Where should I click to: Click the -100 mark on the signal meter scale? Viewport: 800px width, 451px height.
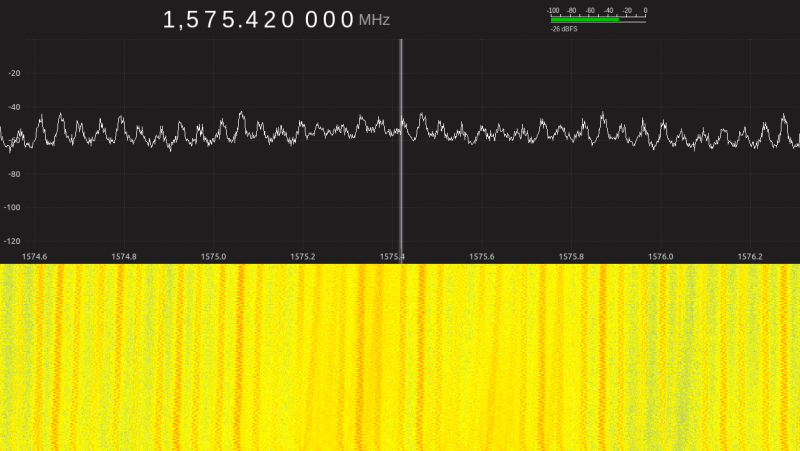click(554, 10)
